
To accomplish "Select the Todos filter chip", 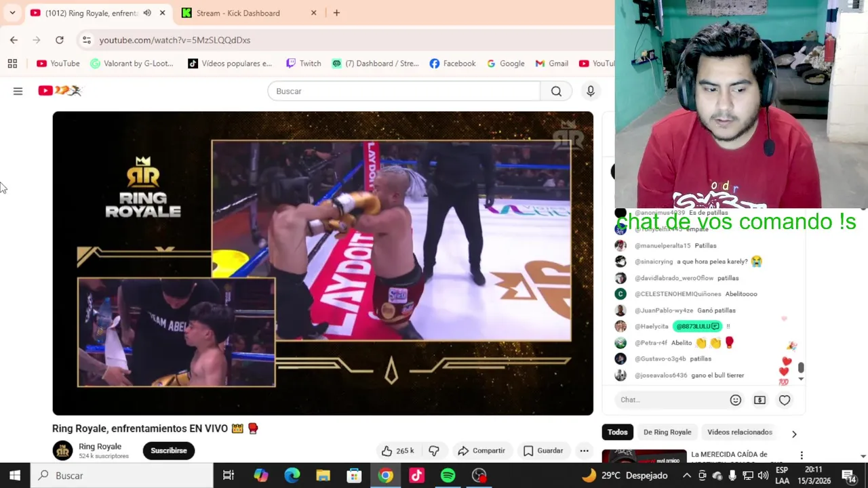I will [618, 432].
